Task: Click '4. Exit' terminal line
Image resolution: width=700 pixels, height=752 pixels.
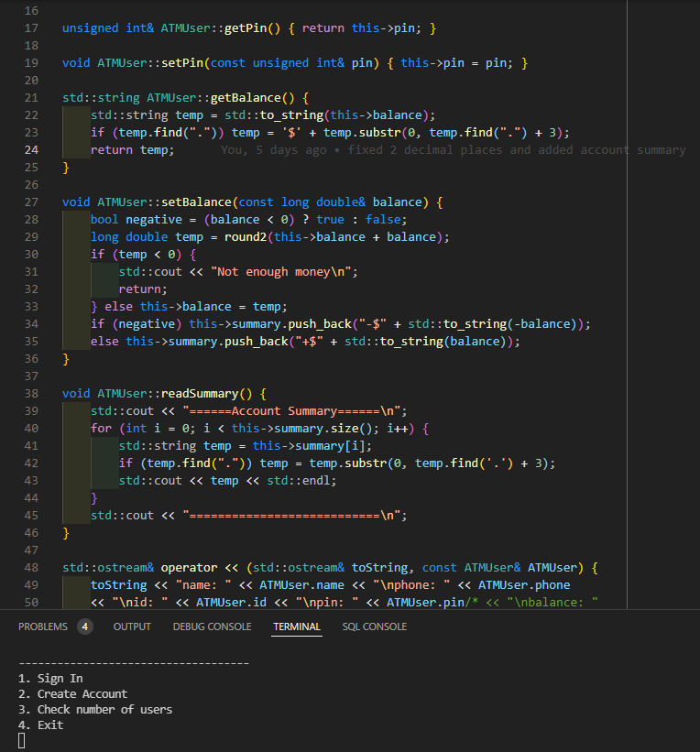Action: pyautogui.click(x=41, y=725)
